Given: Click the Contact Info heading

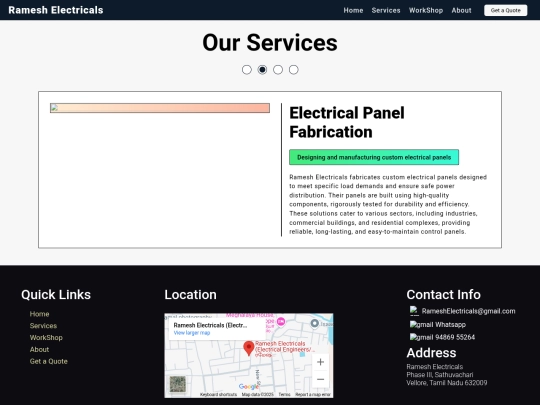Looking at the screenshot, I should pos(444,295).
